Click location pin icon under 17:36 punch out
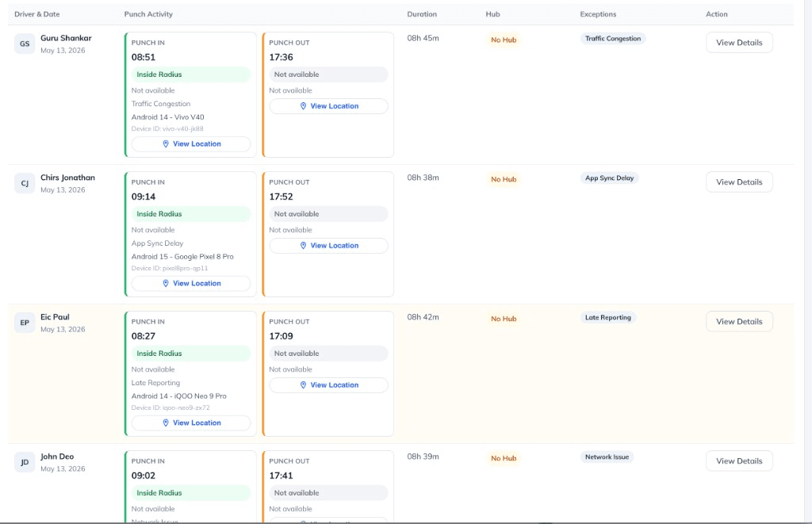This screenshot has width=812, height=524. tap(304, 106)
